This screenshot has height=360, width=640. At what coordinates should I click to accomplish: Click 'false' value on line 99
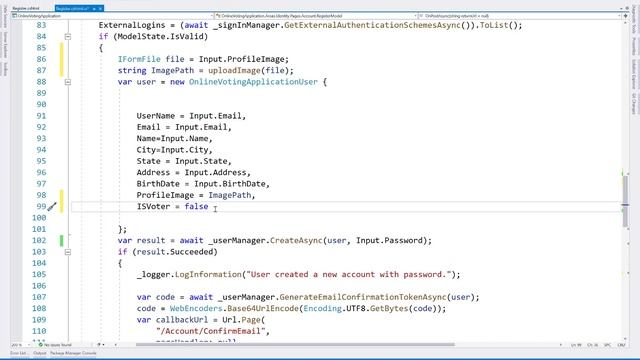[196, 207]
